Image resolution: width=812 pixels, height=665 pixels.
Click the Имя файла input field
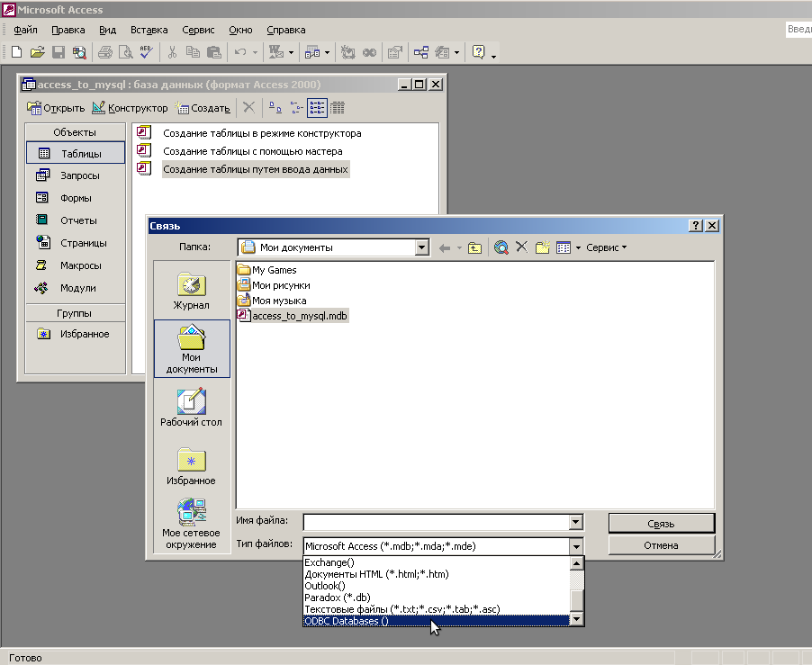[436, 522]
